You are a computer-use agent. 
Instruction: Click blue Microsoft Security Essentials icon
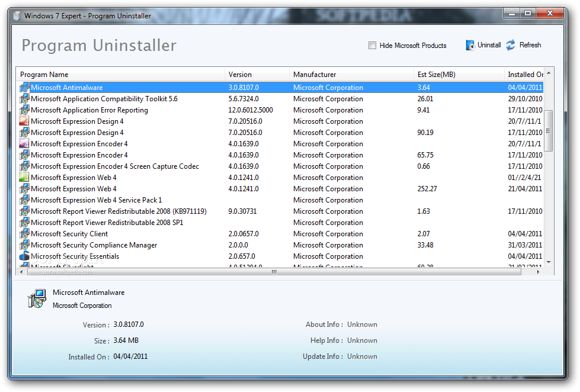pos(24,256)
